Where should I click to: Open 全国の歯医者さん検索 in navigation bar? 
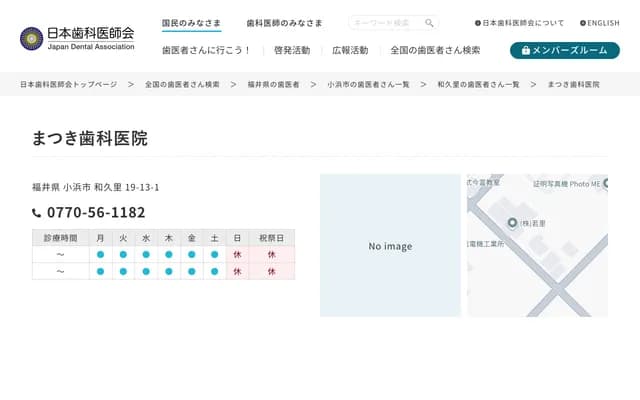tap(435, 50)
